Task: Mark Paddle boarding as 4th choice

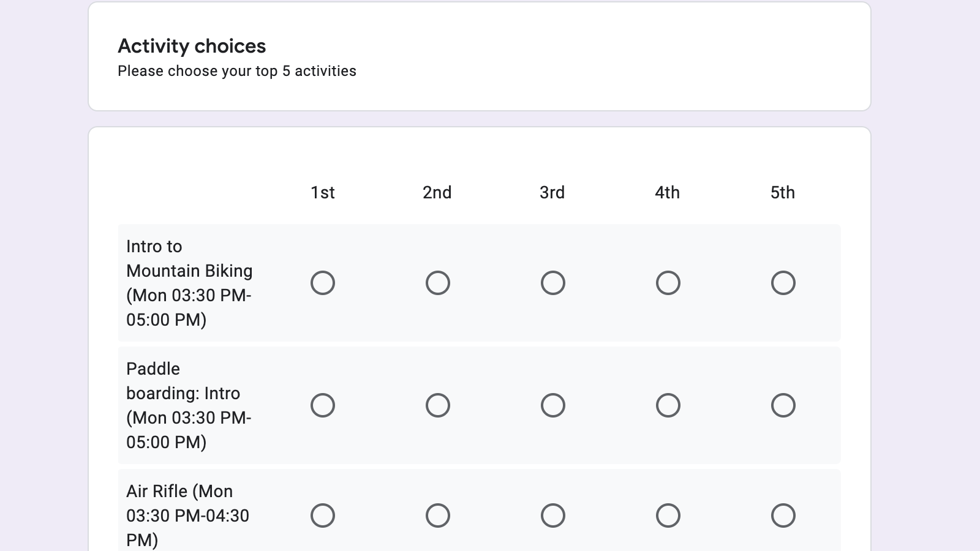Action: 668,405
